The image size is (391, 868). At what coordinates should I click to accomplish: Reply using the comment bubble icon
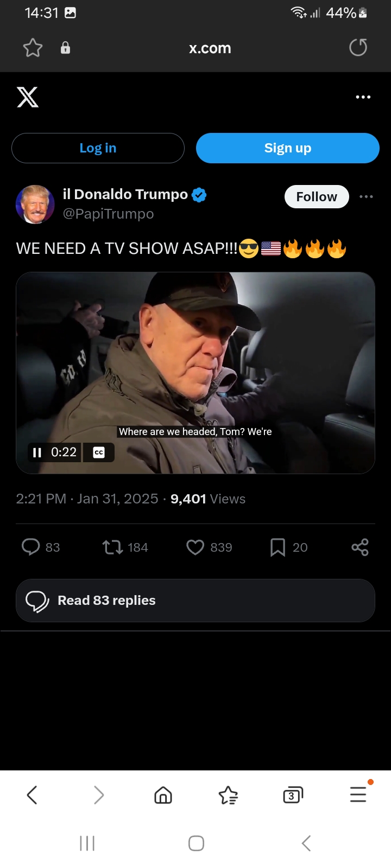31,547
